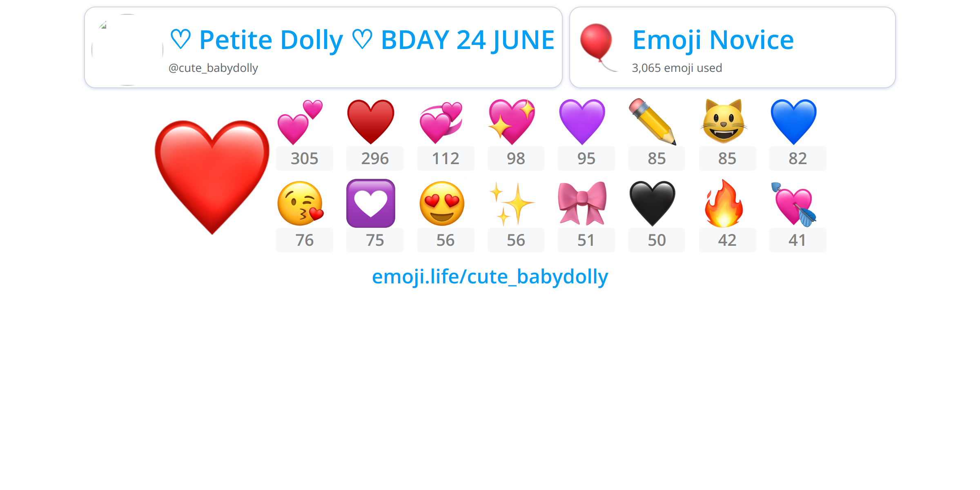Click the pink ribbon bow emoji
The image size is (980, 490).
point(582,203)
